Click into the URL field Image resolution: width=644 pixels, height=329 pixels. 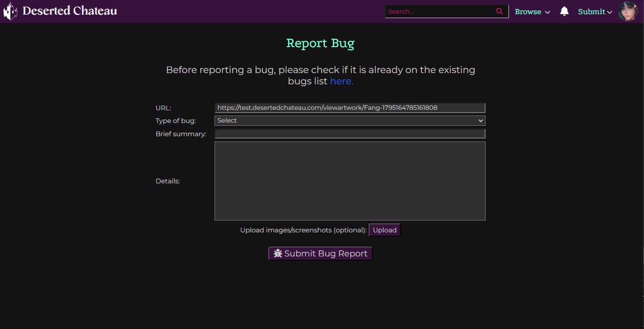coord(349,108)
